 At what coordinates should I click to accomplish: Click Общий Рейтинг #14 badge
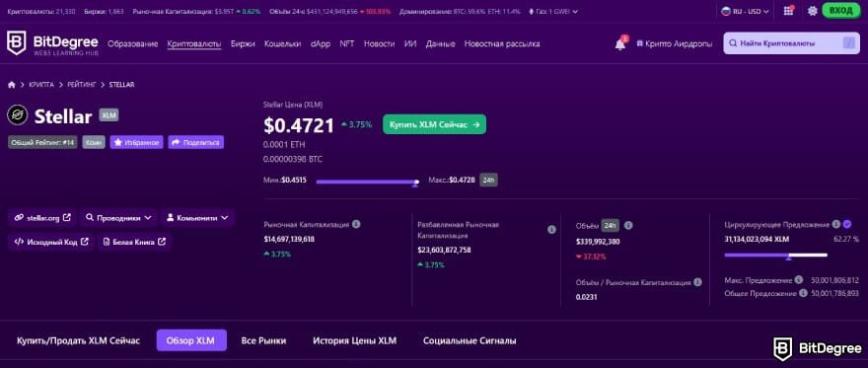pos(42,142)
